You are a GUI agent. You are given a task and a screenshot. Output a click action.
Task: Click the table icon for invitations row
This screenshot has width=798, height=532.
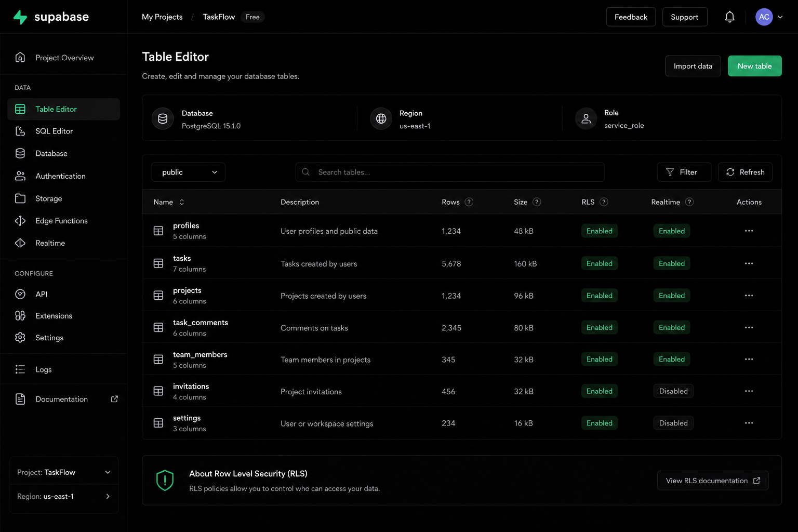point(158,391)
